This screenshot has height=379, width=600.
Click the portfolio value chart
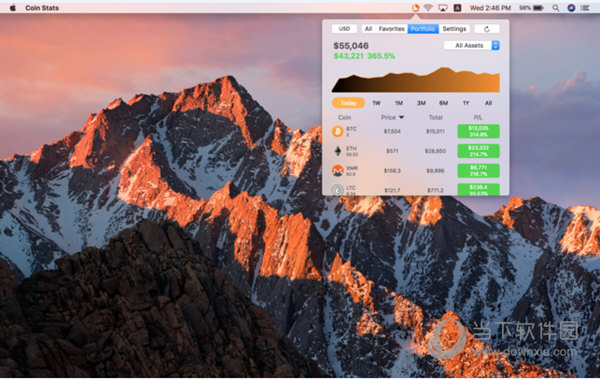pos(416,80)
